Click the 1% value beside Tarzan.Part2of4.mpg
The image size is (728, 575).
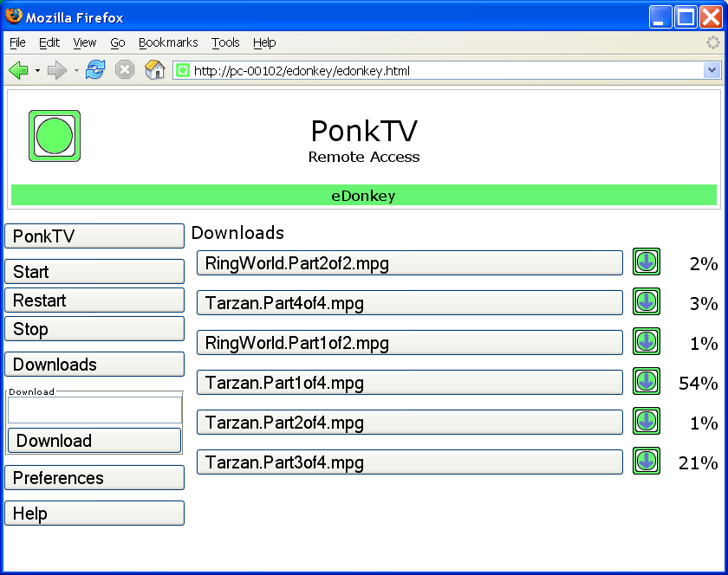(x=704, y=423)
